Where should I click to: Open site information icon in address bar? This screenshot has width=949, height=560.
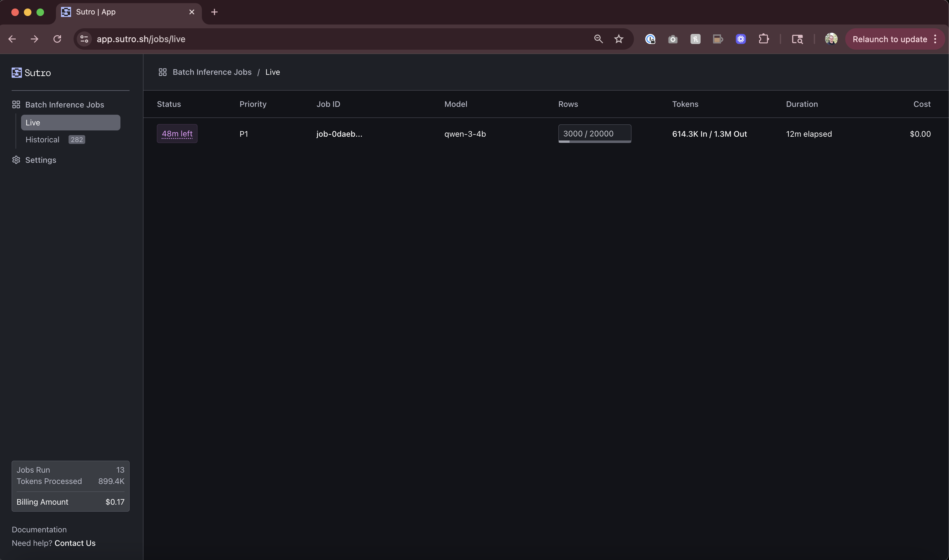(84, 39)
